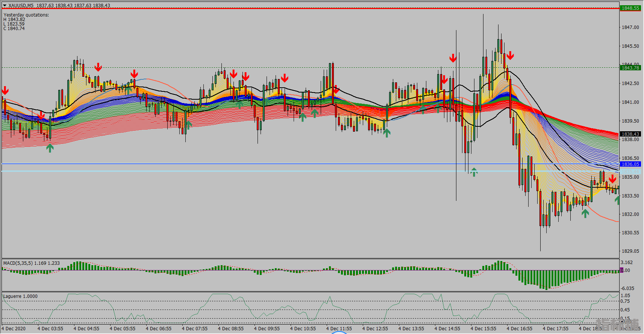Click the red down arrow near the chart's right edge

coord(612,179)
